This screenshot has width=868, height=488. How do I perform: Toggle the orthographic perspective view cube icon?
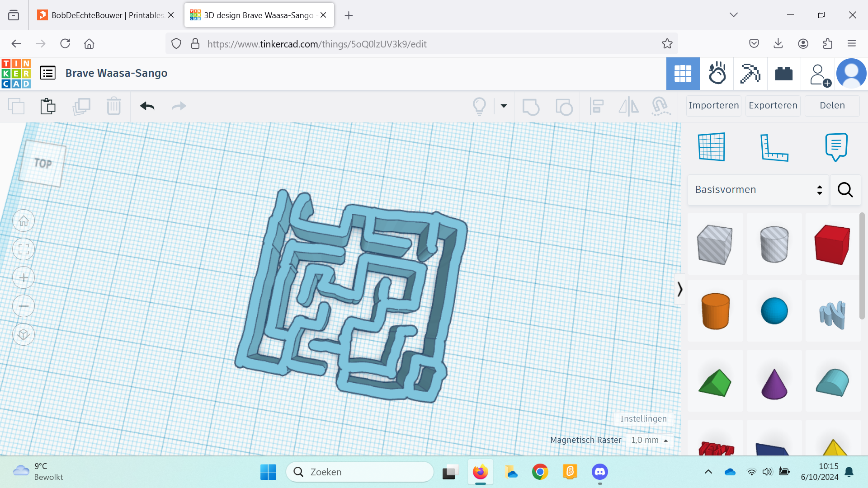24,335
